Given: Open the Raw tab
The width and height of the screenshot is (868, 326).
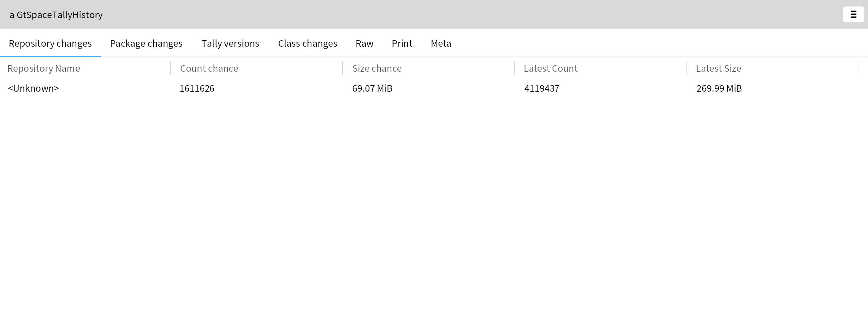Looking at the screenshot, I should [364, 43].
